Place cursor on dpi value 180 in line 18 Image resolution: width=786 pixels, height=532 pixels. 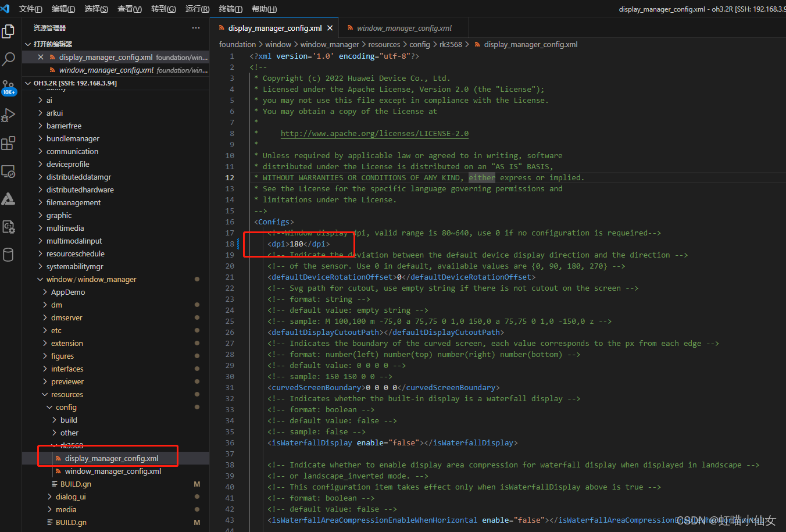point(296,244)
